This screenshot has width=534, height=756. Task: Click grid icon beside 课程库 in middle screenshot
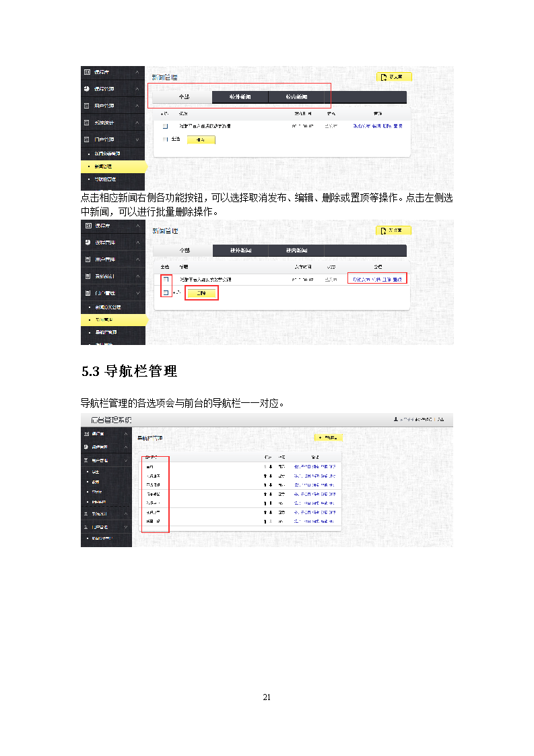pyautogui.click(x=88, y=226)
